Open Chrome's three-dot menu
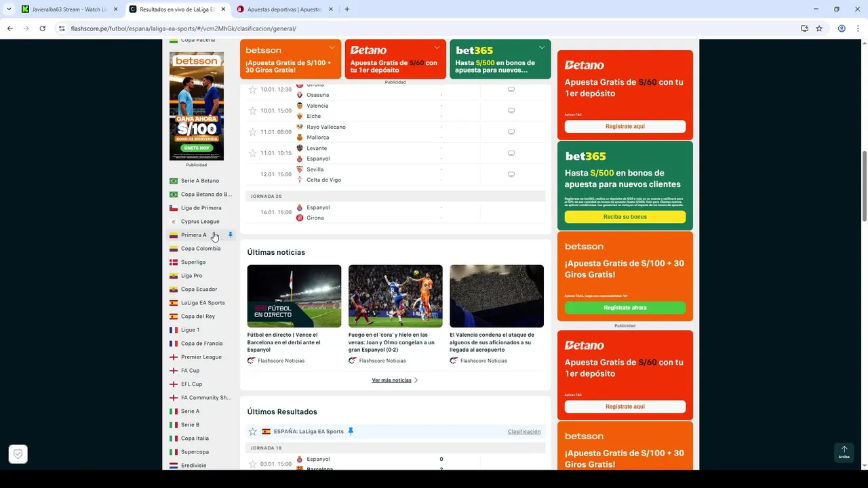 pos(858,28)
